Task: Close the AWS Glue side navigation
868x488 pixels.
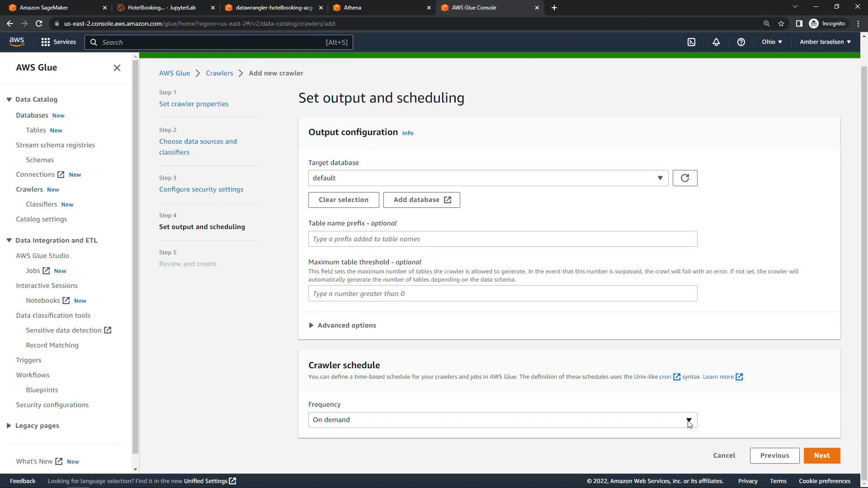Action: point(117,68)
